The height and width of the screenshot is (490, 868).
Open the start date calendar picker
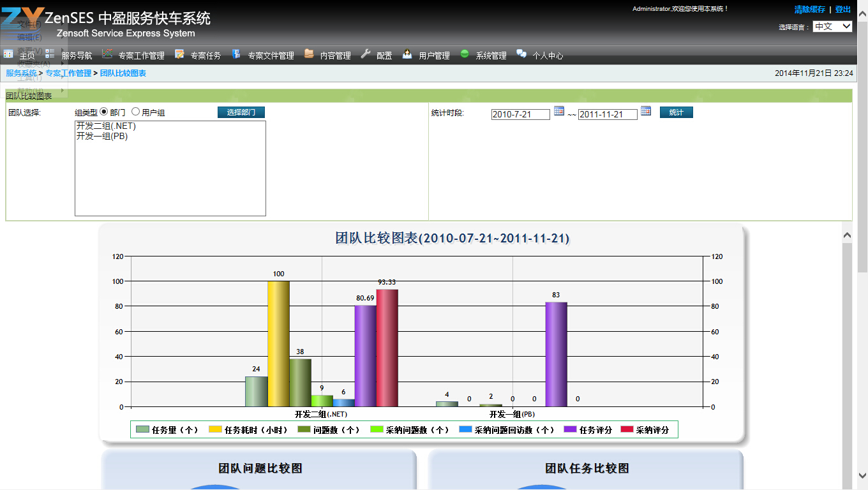[x=559, y=111]
